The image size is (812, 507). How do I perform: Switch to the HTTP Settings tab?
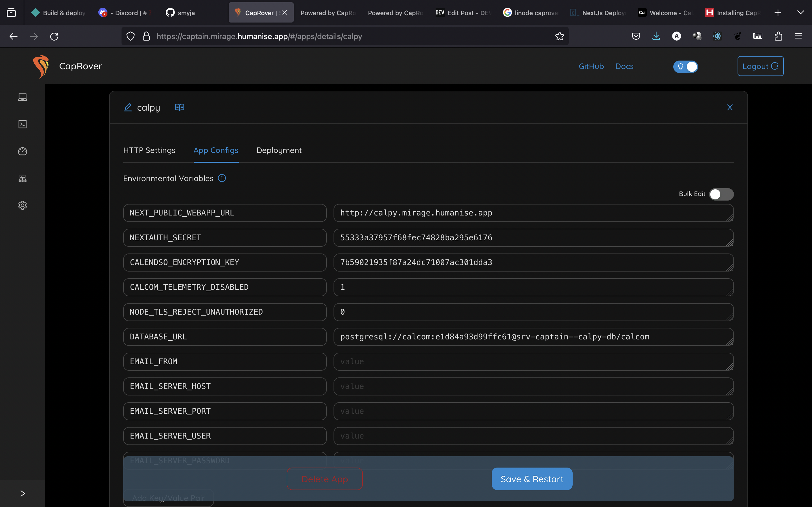pos(149,150)
